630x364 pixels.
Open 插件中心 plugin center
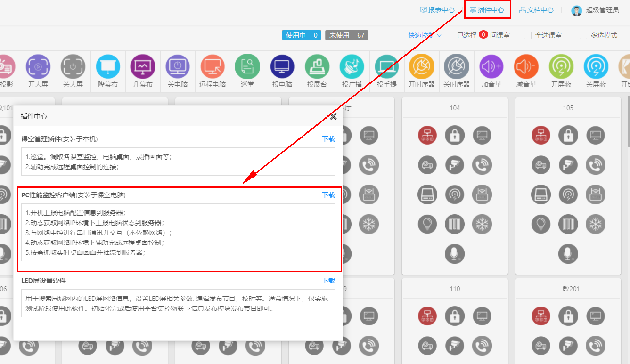click(487, 10)
